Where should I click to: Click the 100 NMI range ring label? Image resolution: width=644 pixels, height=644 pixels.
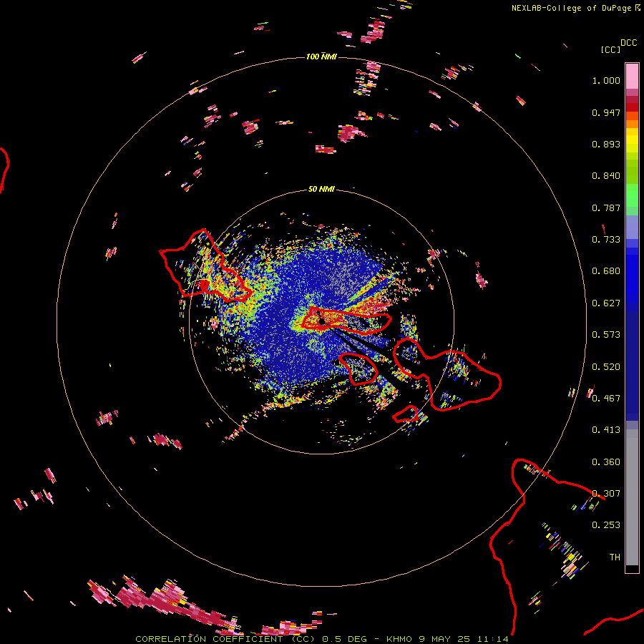click(x=321, y=57)
